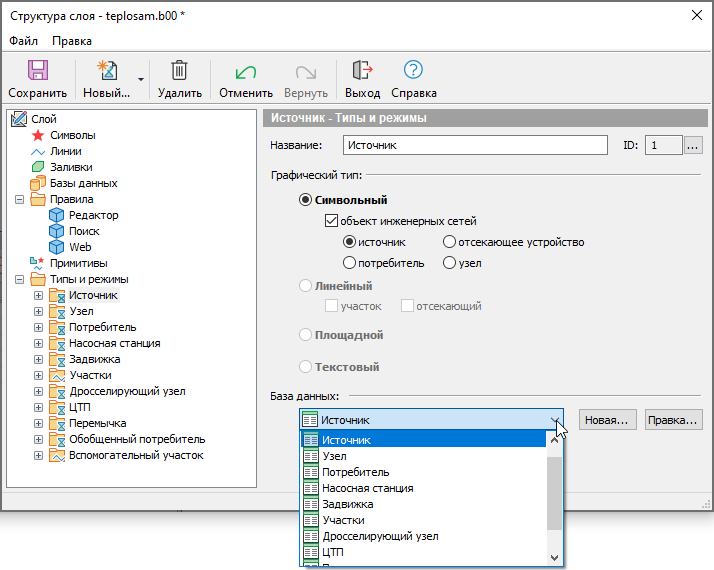The height and width of the screenshot is (570, 714).
Task: Expand the Узел tree node
Action: click(38, 311)
